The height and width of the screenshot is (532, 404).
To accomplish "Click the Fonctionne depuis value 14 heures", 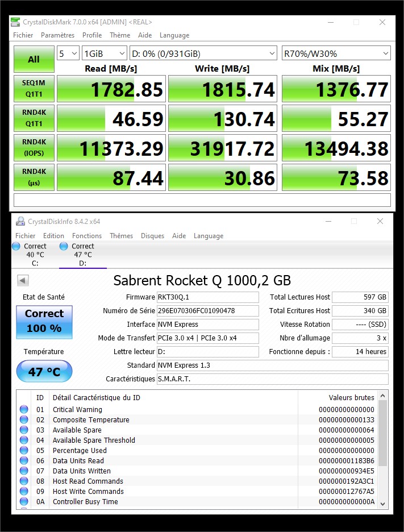I will [x=360, y=352].
